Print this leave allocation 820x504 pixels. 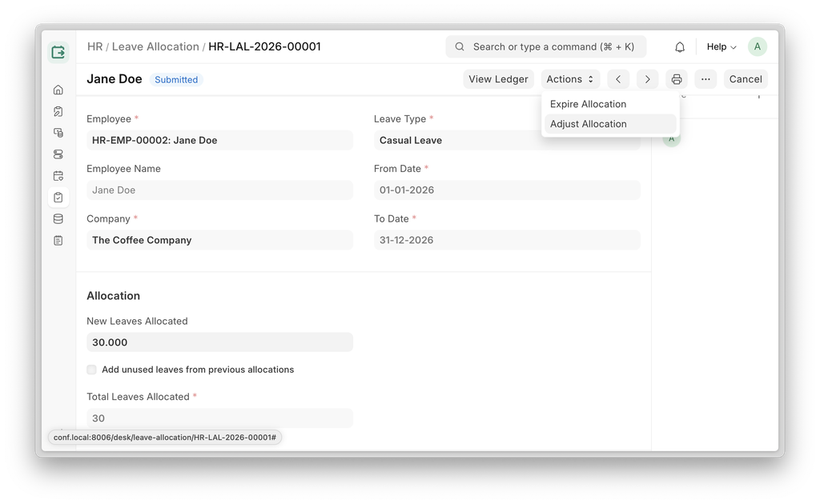(x=677, y=79)
